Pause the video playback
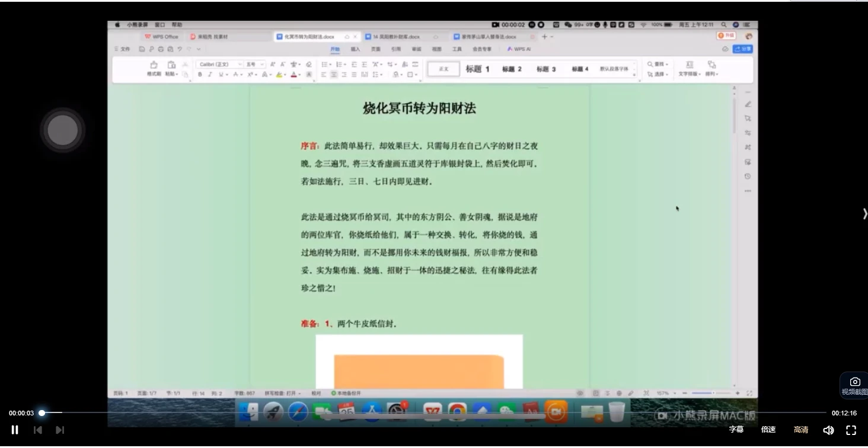 pyautogui.click(x=15, y=430)
